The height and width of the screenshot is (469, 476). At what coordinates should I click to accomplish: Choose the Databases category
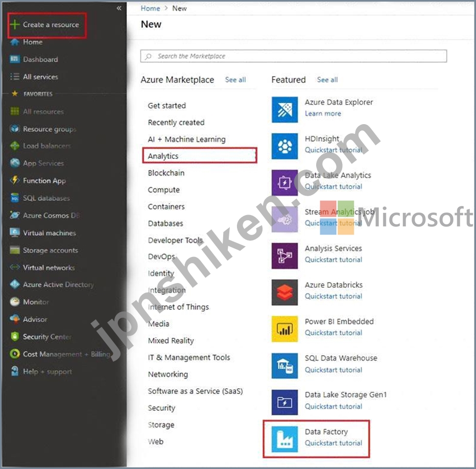point(165,223)
